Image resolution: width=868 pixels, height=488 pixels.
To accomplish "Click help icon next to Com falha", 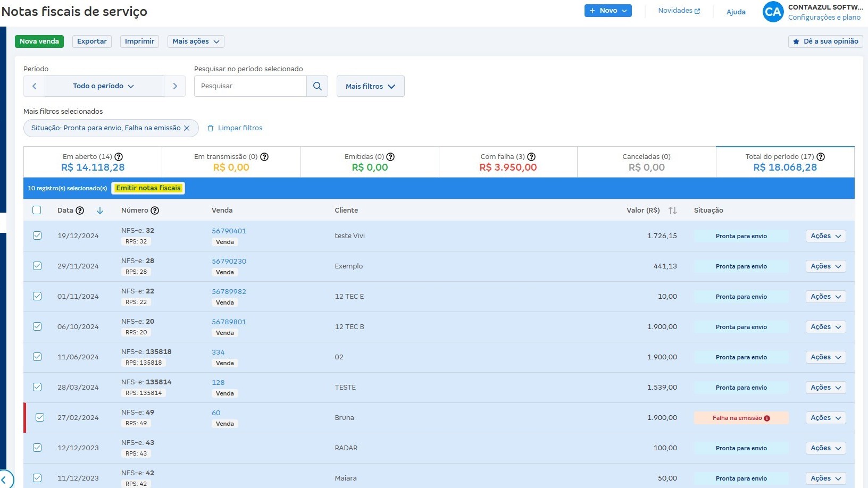I will 531,157.
